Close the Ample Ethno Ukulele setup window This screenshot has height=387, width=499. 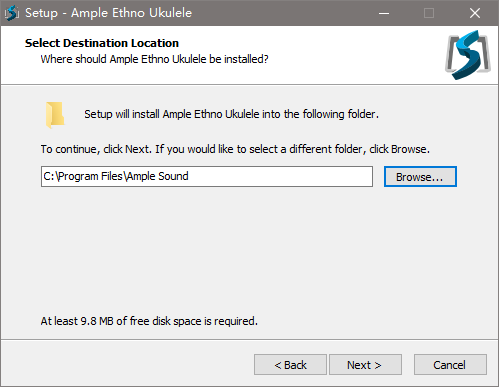pos(475,13)
